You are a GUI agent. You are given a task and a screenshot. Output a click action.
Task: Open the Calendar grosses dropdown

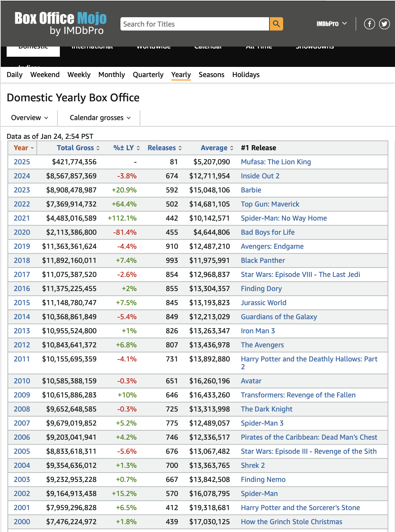tap(100, 118)
